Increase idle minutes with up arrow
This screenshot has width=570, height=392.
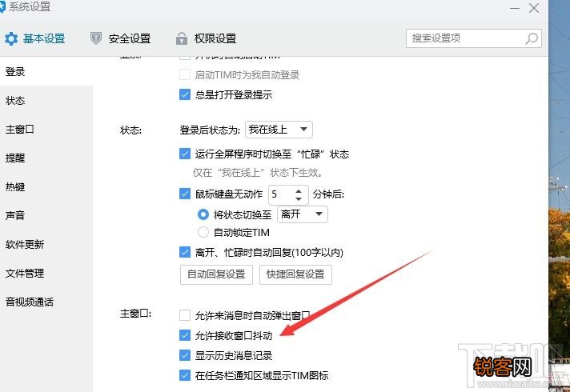[x=299, y=191]
